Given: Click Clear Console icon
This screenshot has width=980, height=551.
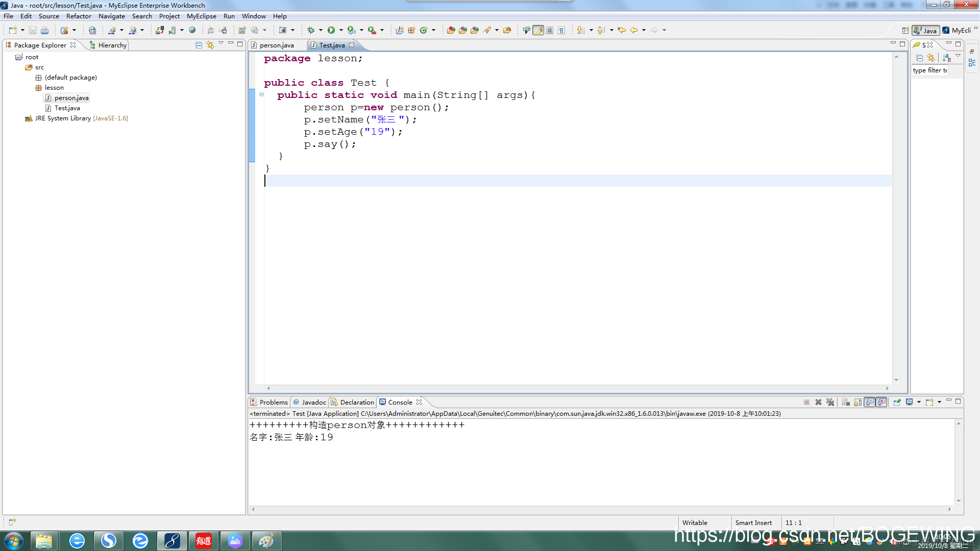Looking at the screenshot, I should 846,402.
